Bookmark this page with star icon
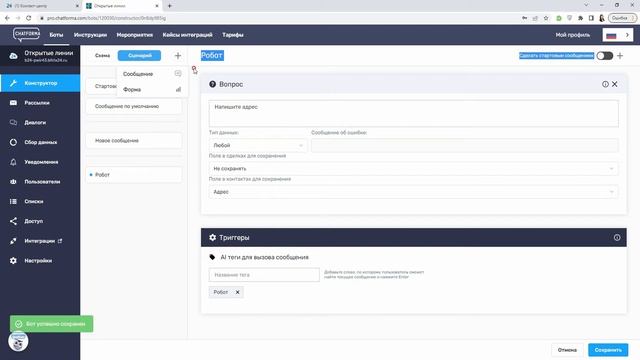The height and width of the screenshot is (360, 640). 546,18
